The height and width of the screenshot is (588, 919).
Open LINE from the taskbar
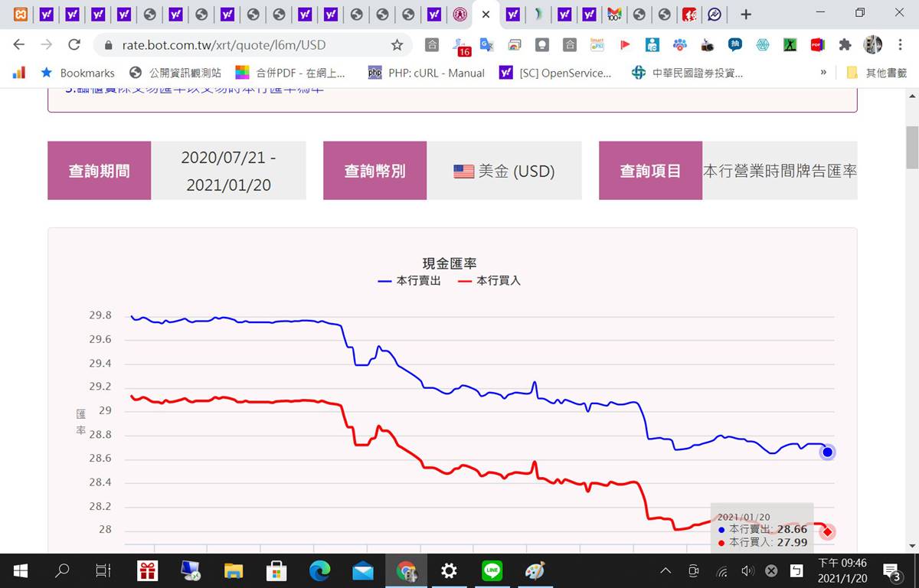492,570
